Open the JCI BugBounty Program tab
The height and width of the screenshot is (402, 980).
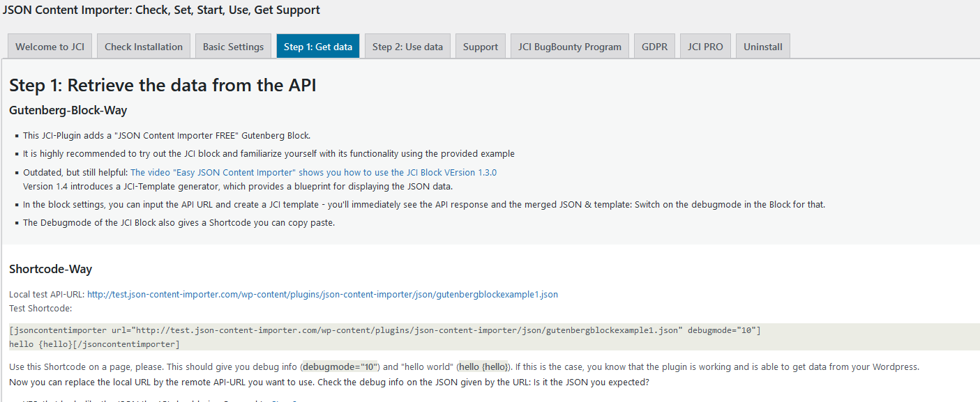569,47
